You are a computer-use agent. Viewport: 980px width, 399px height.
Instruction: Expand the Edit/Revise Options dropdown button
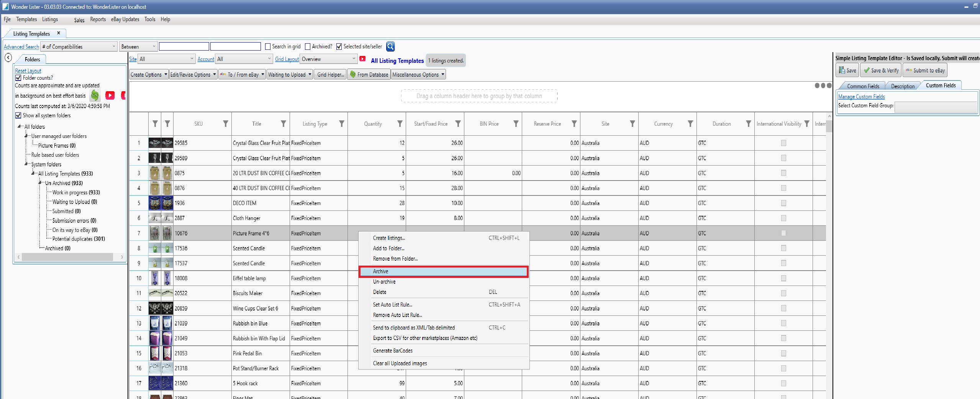[x=193, y=74]
